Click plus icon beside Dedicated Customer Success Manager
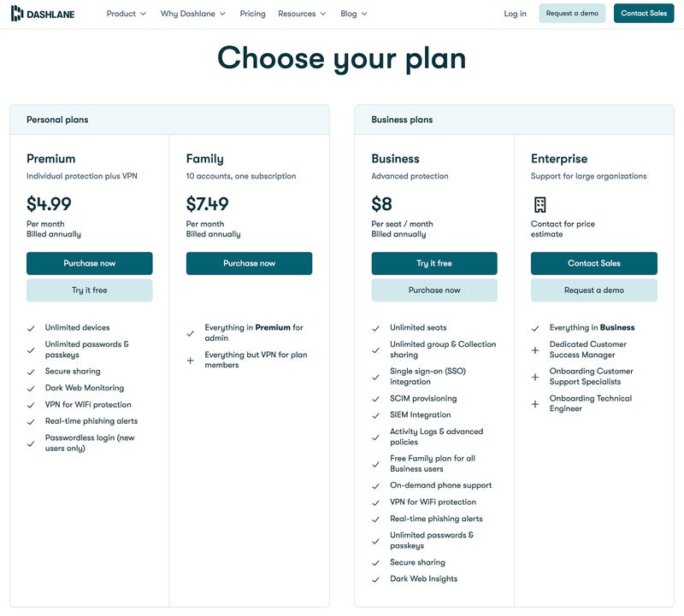Viewport: 684px width, 616px height. (535, 349)
